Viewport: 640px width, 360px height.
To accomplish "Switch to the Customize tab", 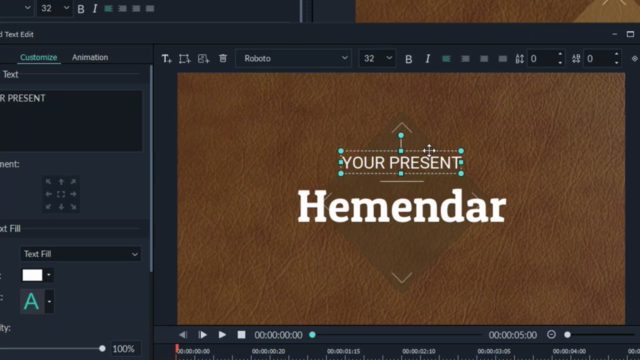I will coord(39,57).
